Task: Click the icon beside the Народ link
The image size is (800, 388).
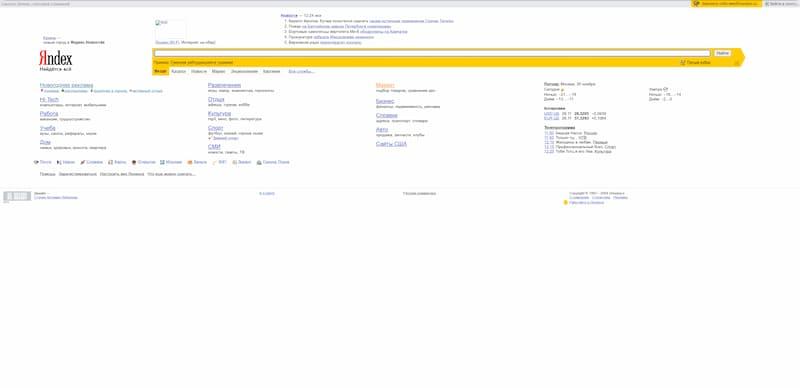Action: (x=59, y=162)
